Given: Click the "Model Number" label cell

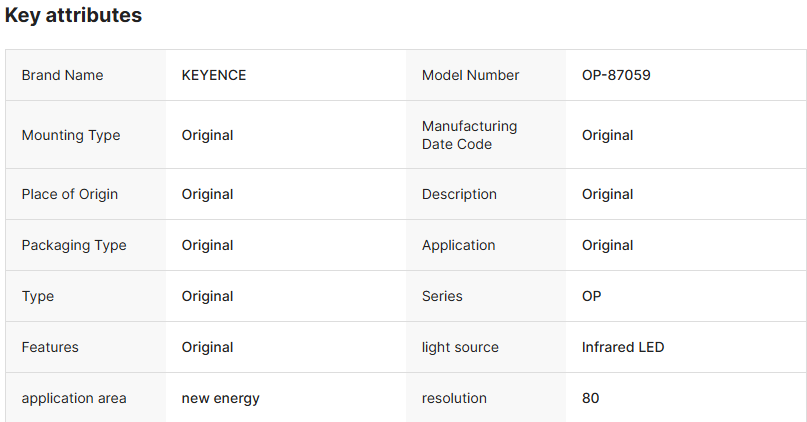Looking at the screenshot, I should coord(470,75).
